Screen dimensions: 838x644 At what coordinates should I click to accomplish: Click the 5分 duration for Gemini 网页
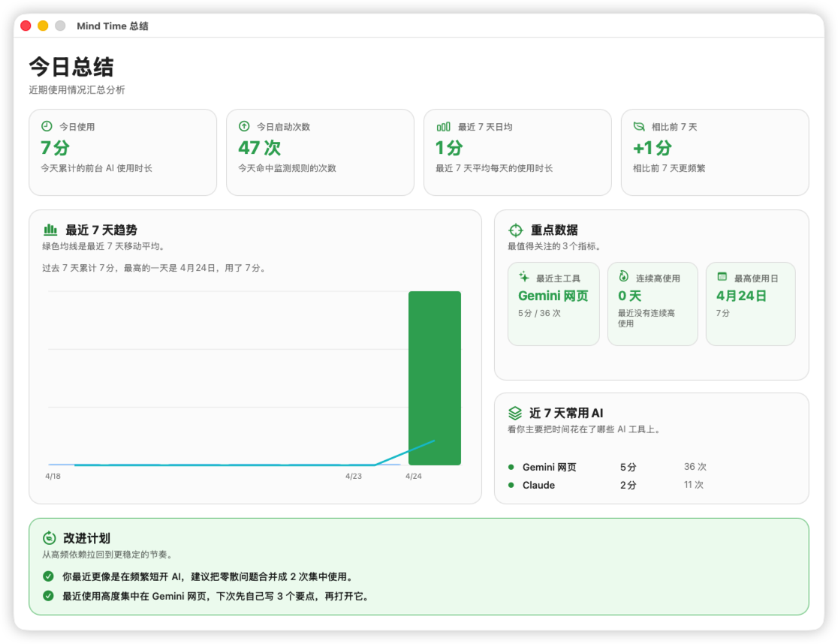point(628,468)
